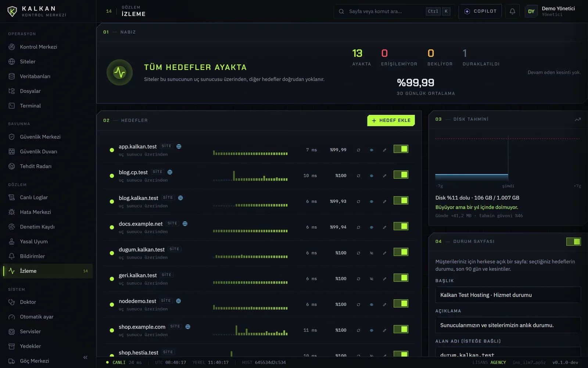Go to Güvenlik Duvarı page
Viewport: 588px width, 368px height.
point(48,151)
